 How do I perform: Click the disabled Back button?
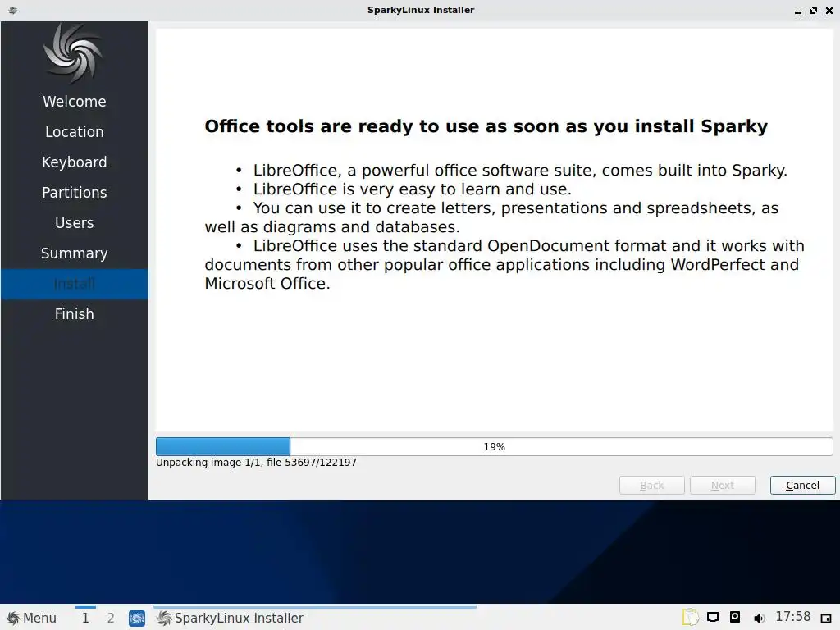652,486
